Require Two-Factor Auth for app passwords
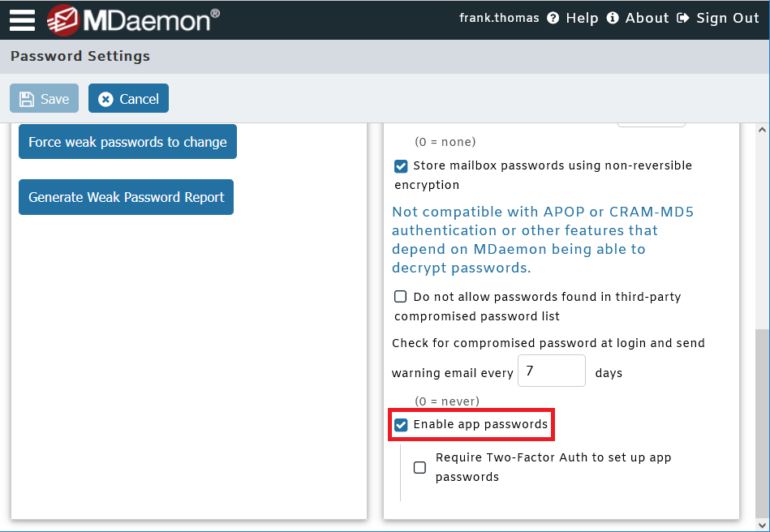This screenshot has width=770, height=532. 419,467
